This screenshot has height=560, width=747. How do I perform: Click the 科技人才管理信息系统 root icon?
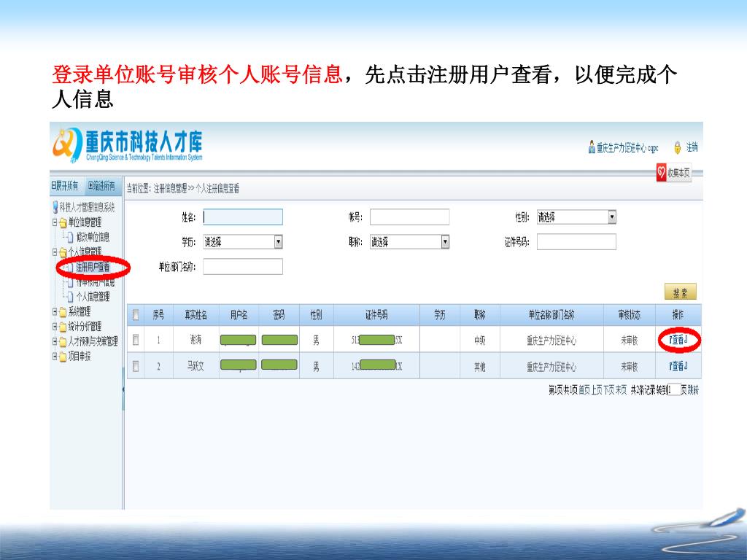tap(55, 207)
